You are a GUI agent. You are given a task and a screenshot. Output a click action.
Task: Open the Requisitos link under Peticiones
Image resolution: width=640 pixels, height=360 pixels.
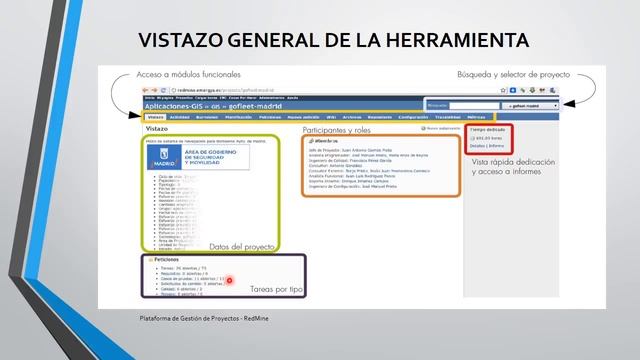pyautogui.click(x=171, y=273)
